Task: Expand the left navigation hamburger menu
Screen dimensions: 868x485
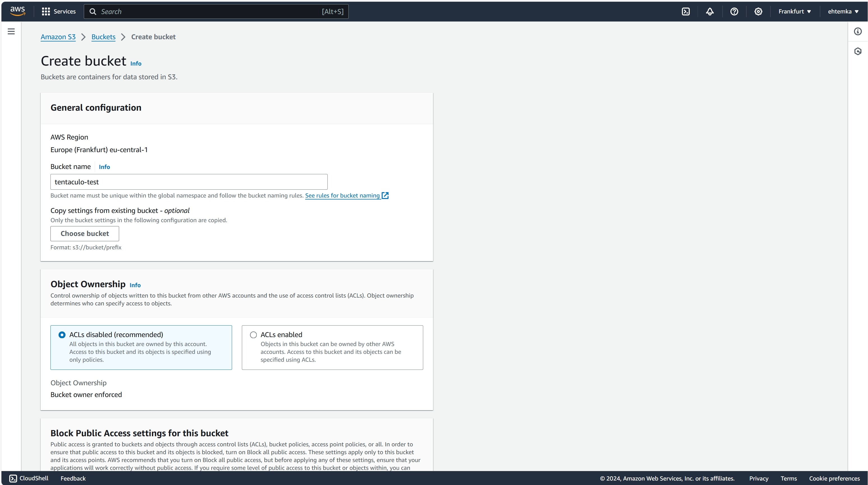Action: pos(11,31)
